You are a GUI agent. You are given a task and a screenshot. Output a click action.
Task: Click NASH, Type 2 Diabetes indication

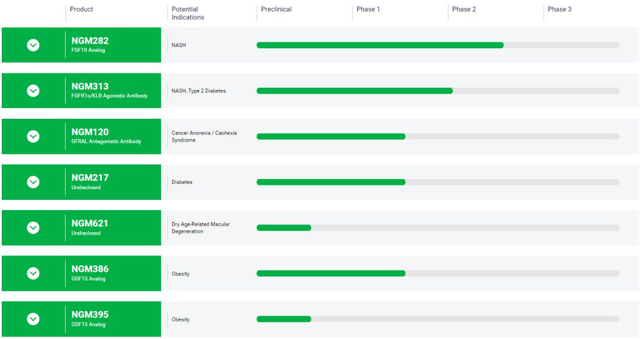point(199,91)
